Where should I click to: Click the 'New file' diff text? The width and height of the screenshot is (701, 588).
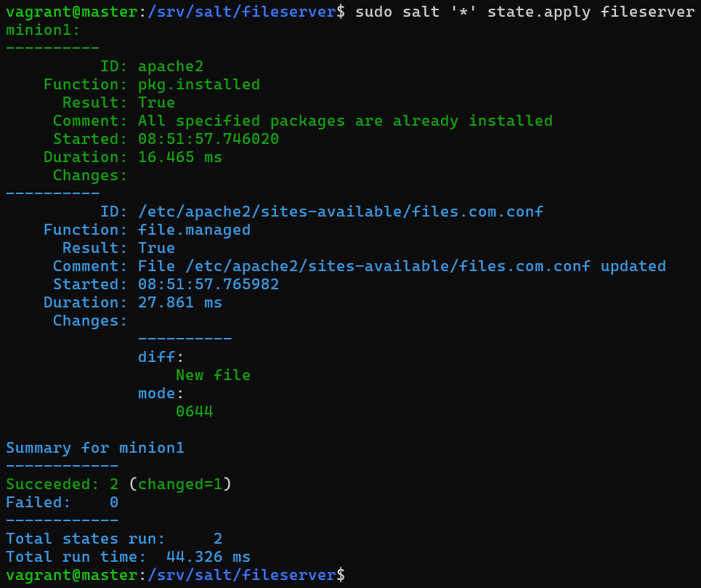213,375
